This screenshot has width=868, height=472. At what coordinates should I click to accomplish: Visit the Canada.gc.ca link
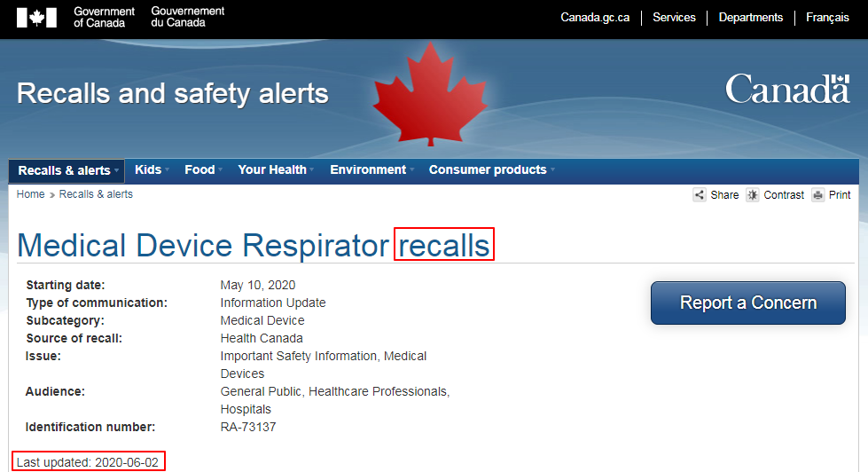(x=595, y=18)
